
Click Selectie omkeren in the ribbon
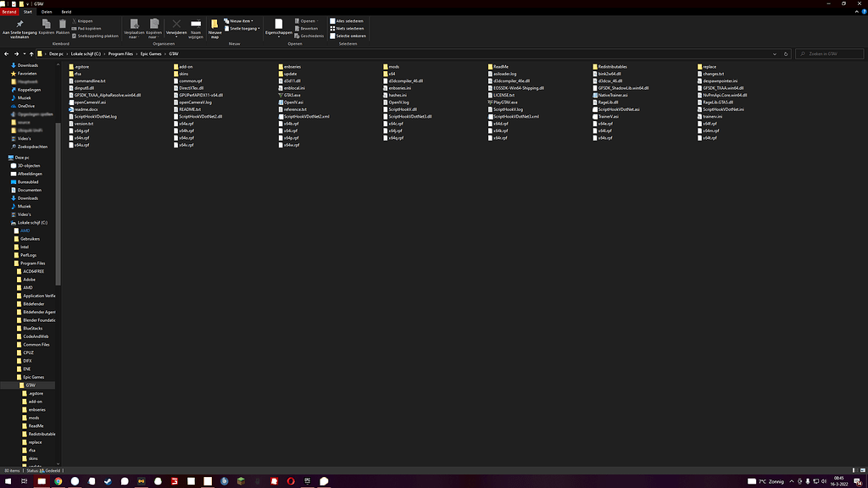pyautogui.click(x=348, y=36)
